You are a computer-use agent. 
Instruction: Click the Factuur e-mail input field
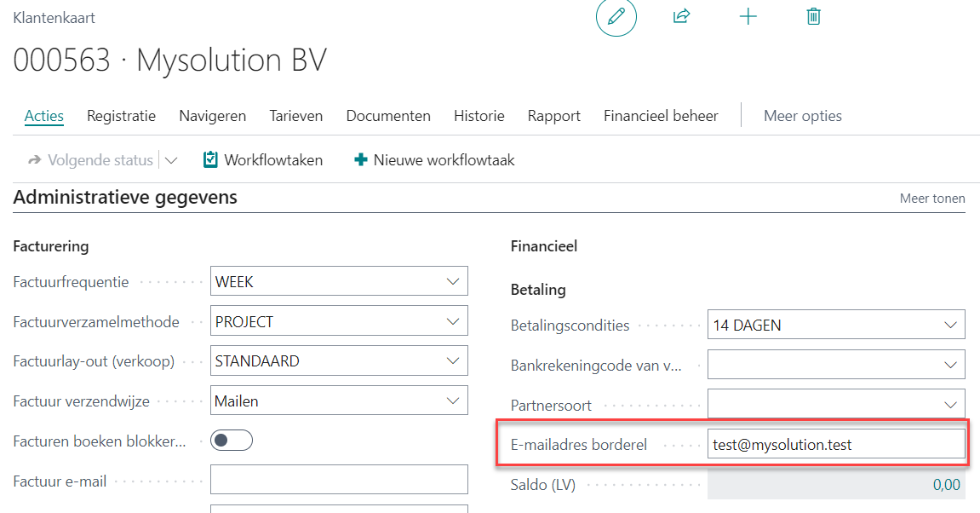click(338, 481)
